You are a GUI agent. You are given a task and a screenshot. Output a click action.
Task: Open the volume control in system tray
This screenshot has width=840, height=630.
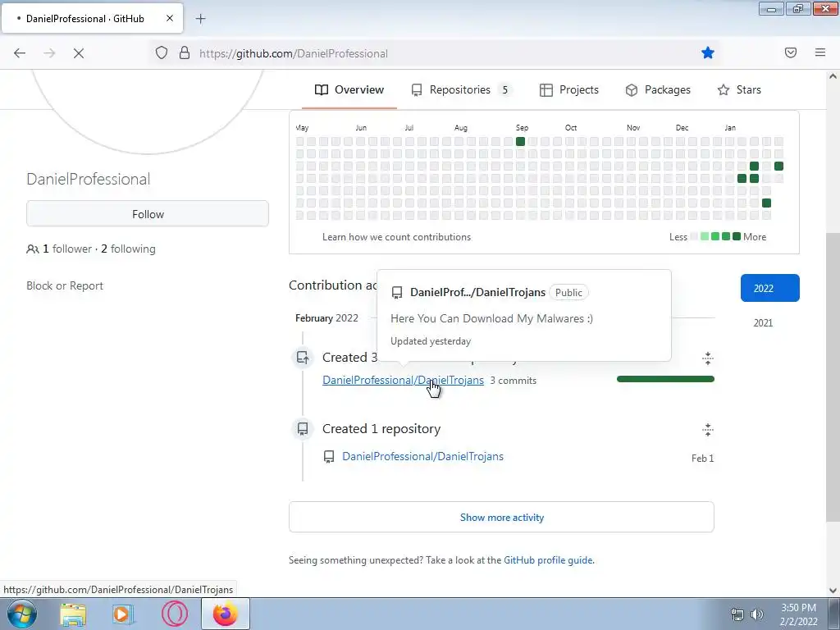point(757,614)
